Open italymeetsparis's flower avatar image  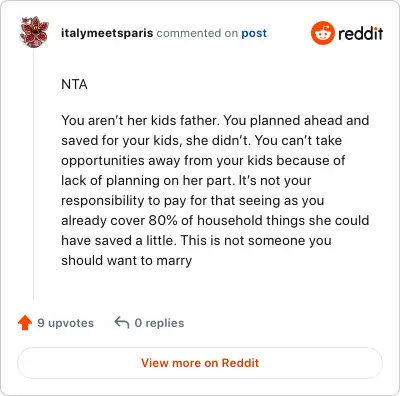click(x=34, y=32)
